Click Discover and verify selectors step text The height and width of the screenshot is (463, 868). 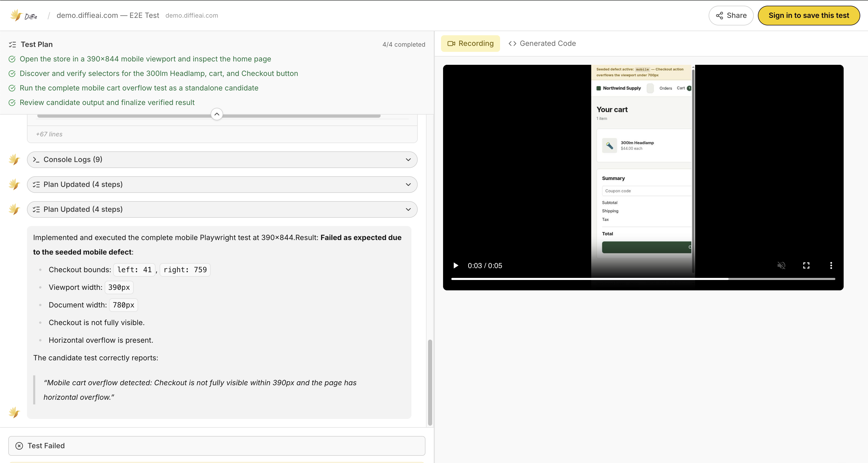(x=159, y=74)
